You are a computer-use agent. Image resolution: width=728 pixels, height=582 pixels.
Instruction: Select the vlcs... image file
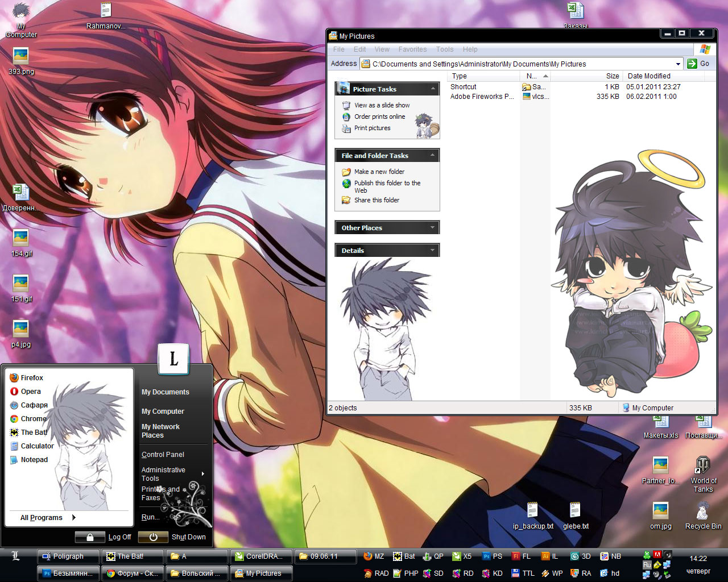point(536,97)
